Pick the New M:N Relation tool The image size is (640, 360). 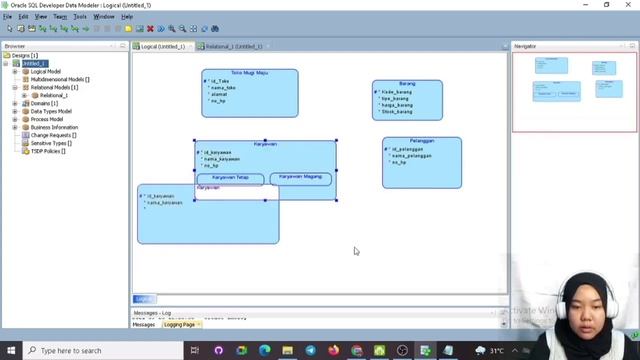pos(42,29)
